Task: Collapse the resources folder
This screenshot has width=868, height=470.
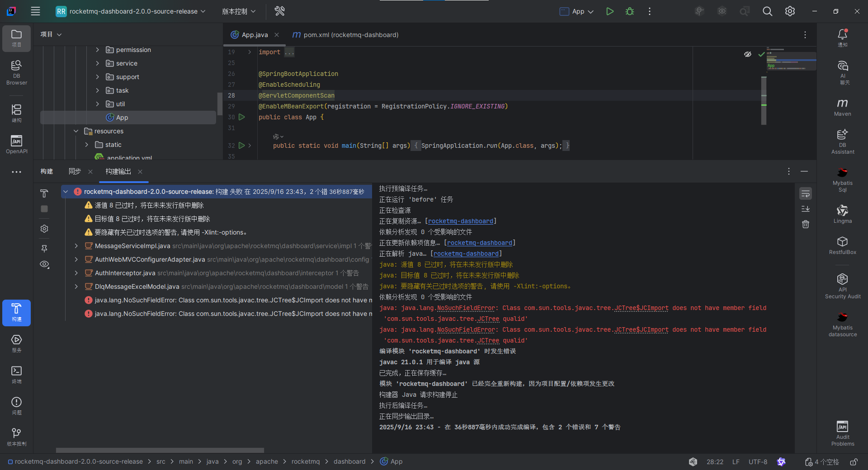Action: tap(75, 131)
